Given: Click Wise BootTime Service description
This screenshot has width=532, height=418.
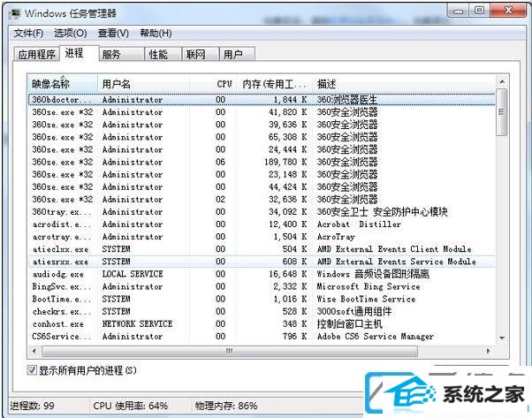Looking at the screenshot, I should click(x=366, y=299).
